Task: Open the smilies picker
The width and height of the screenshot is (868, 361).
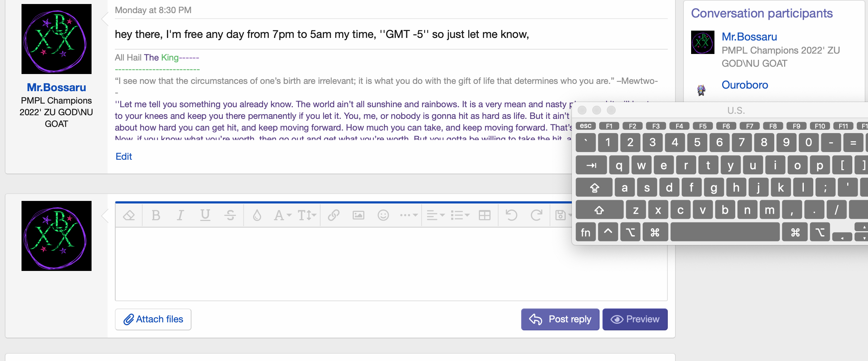Action: (x=383, y=215)
